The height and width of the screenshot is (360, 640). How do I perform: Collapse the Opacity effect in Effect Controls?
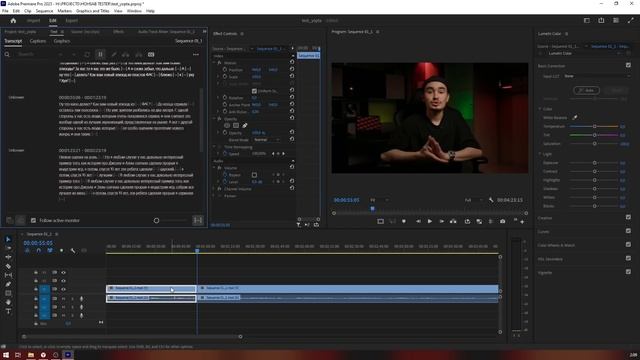(x=214, y=119)
